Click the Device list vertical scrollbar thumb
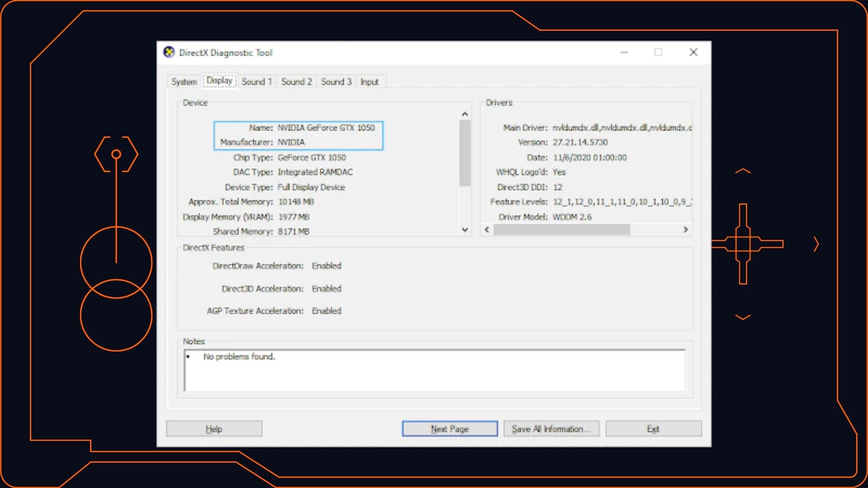 tap(465, 153)
